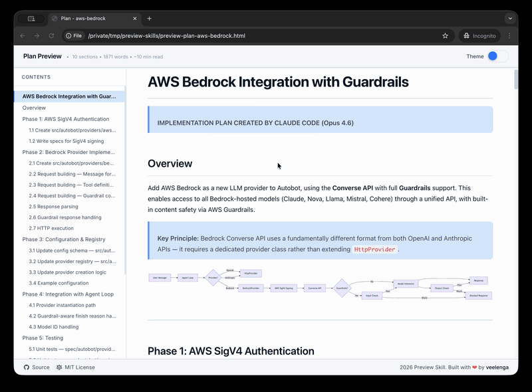Open the Chrome three-dot menu

pyautogui.click(x=509, y=36)
